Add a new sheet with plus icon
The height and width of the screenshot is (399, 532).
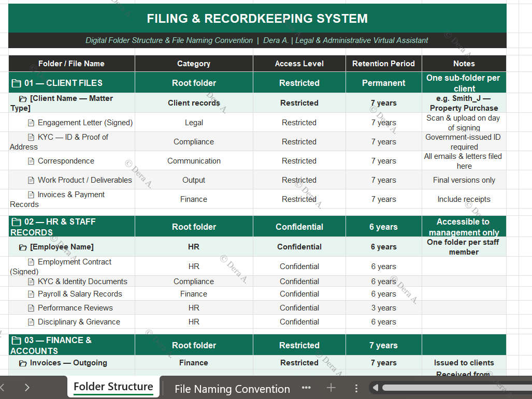[x=331, y=388]
